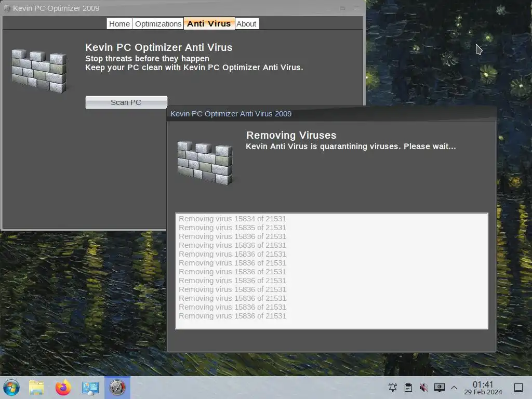Screen dimensions: 532x399
Task: Click the main window's title bar app icon
Action: pyautogui.click(x=7, y=8)
